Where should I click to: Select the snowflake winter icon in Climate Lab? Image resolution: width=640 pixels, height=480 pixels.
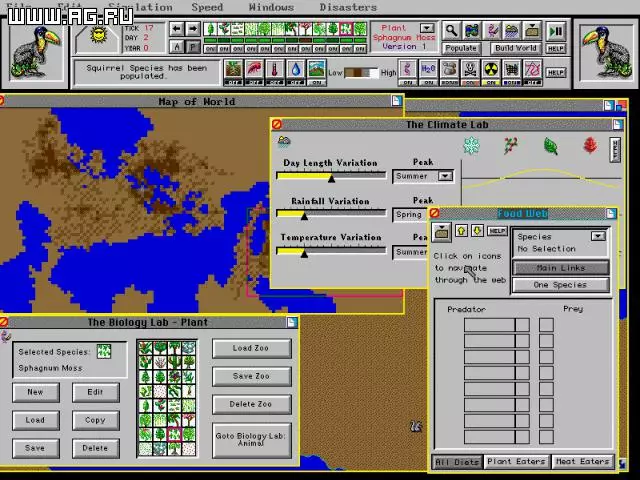(x=471, y=146)
